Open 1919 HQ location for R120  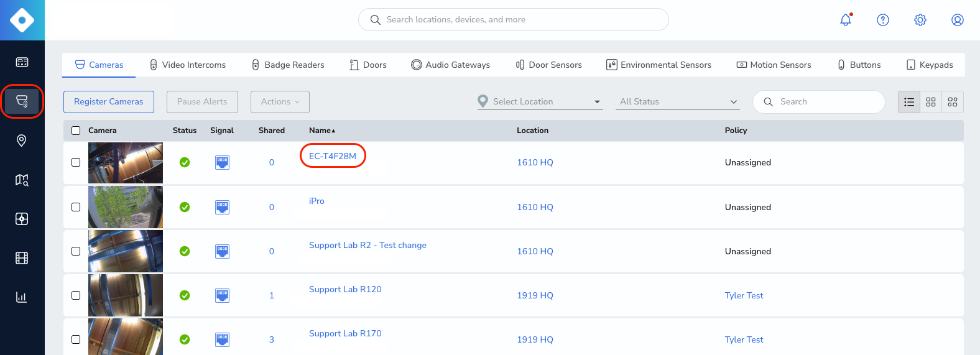(x=535, y=295)
